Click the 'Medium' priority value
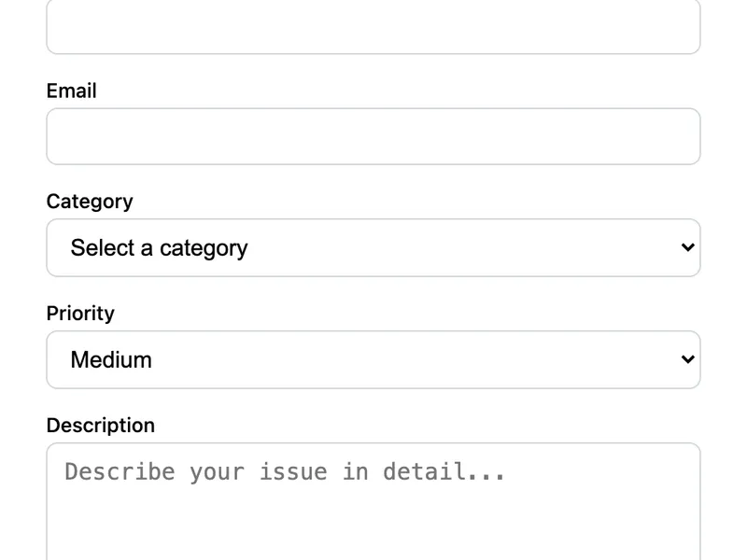747x560 pixels. click(x=111, y=360)
